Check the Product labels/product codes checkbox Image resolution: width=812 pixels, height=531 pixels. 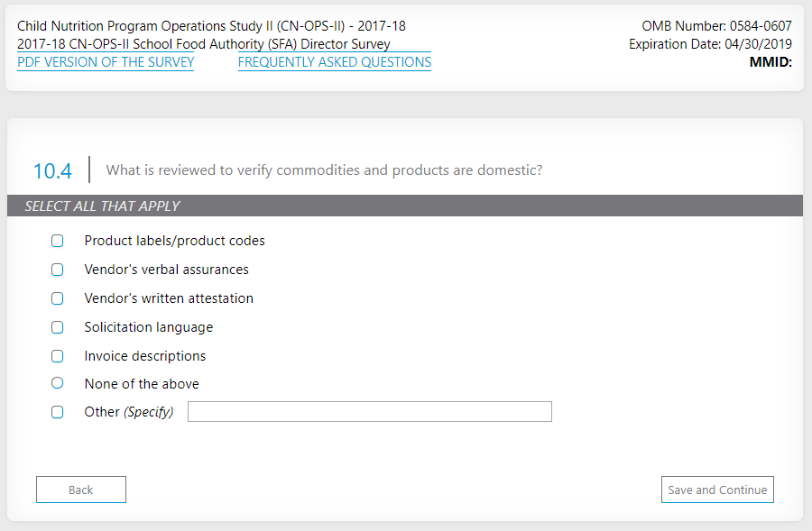point(58,241)
